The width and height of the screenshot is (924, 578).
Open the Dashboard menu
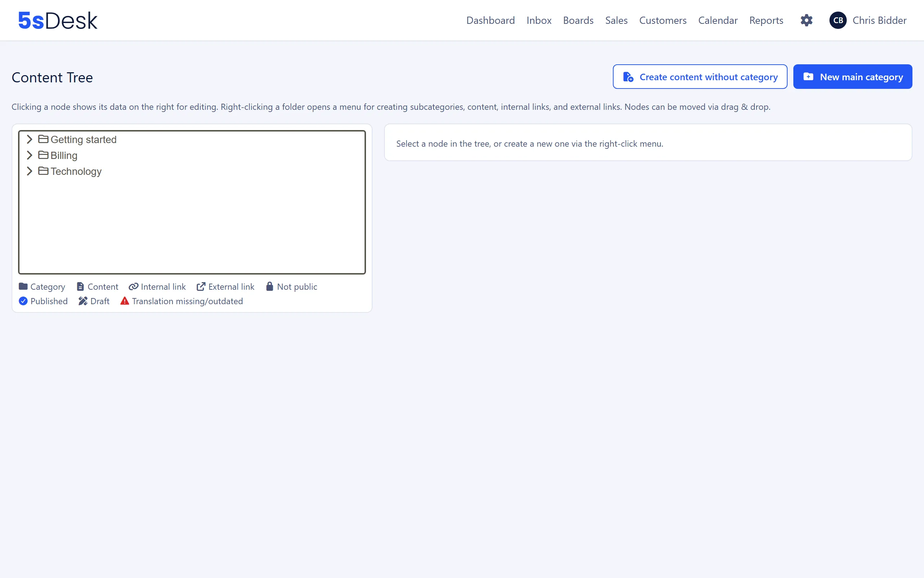490,20
